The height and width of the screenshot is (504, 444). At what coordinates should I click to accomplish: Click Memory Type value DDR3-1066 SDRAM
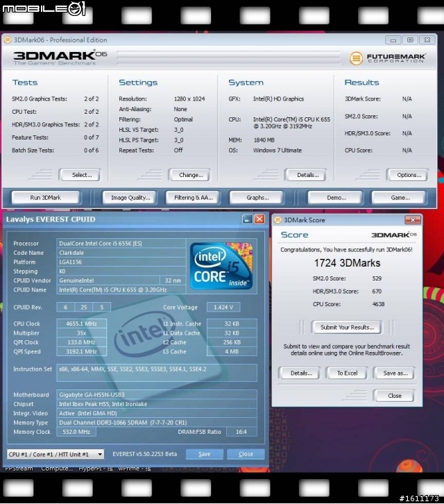(157, 423)
